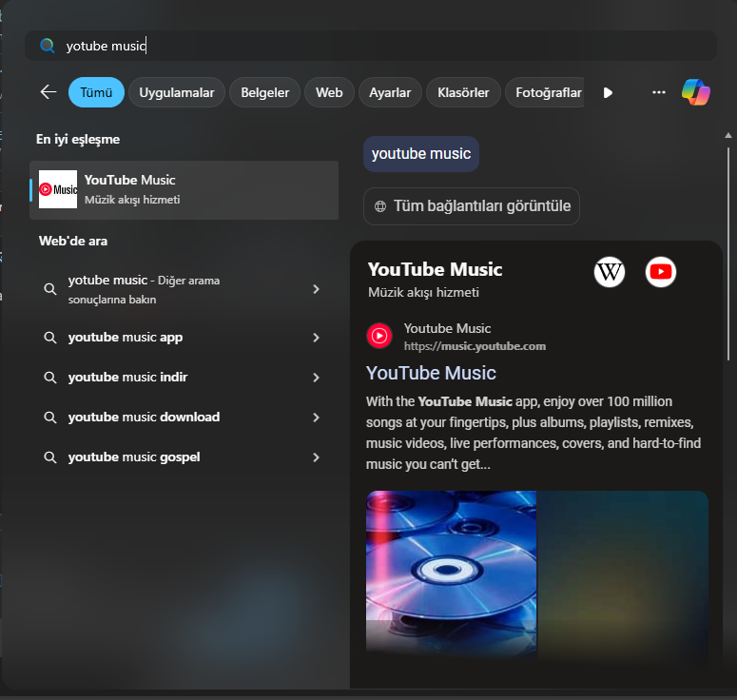The height and width of the screenshot is (700, 737).
Task: Switch to the Ayarlar tab
Action: [x=390, y=92]
